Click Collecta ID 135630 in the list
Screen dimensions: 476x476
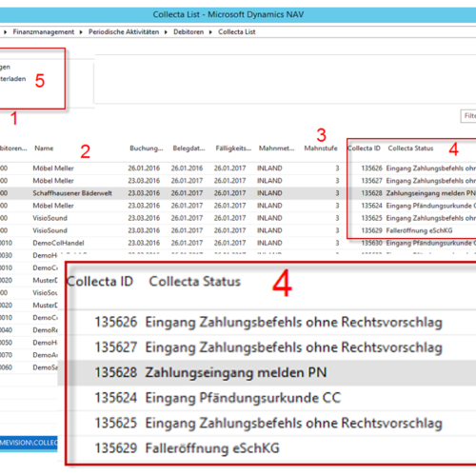[371, 243]
